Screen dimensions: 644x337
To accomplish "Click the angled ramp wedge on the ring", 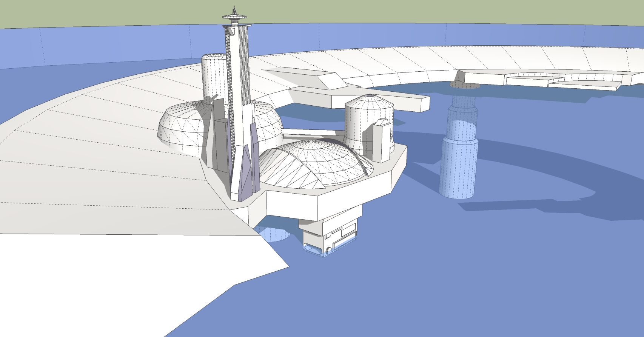I will (x=302, y=75).
